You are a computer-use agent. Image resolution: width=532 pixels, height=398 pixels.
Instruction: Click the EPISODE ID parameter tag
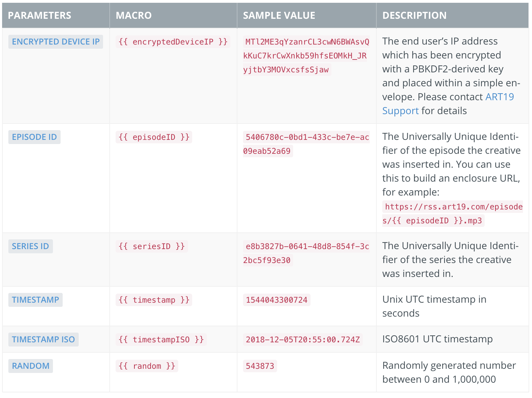[34, 137]
